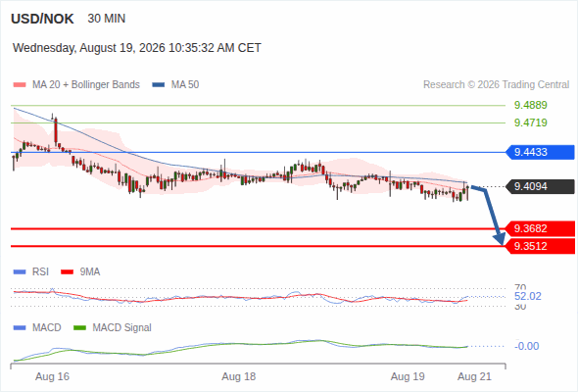Click the USD/NOK chart title
Image resolution: width=578 pixels, height=392 pixels.
pyautogui.click(x=42, y=19)
